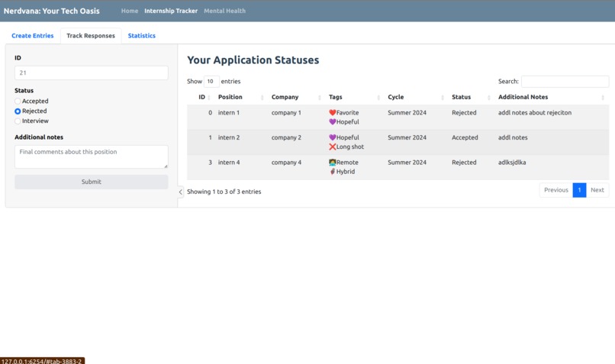Sort by Cycle column header
This screenshot has height=364, width=615.
(x=395, y=97)
